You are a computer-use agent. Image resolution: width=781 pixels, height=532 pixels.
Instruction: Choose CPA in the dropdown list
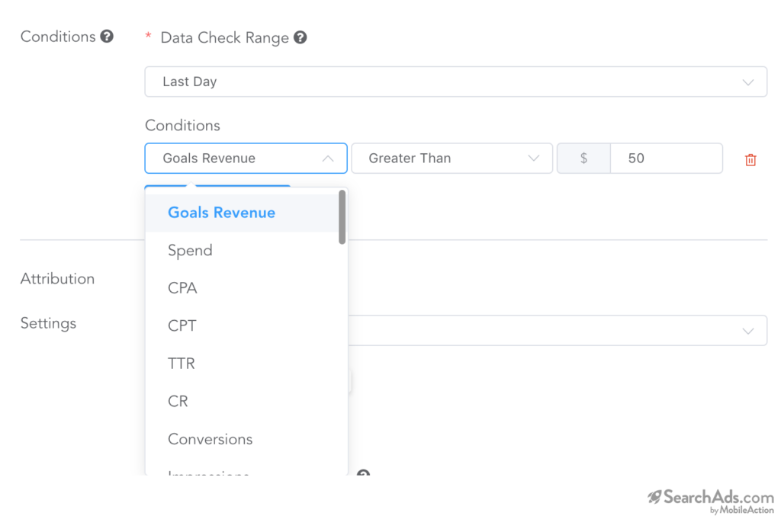pos(182,288)
